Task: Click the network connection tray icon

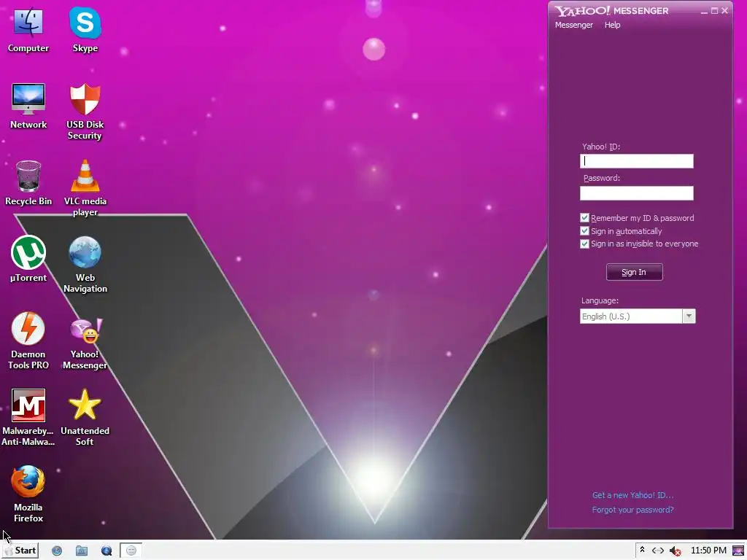Action: coord(658,551)
